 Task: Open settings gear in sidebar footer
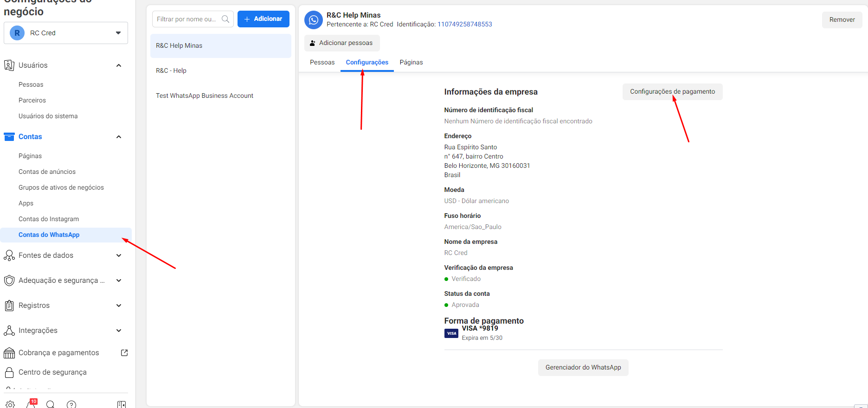point(10,404)
